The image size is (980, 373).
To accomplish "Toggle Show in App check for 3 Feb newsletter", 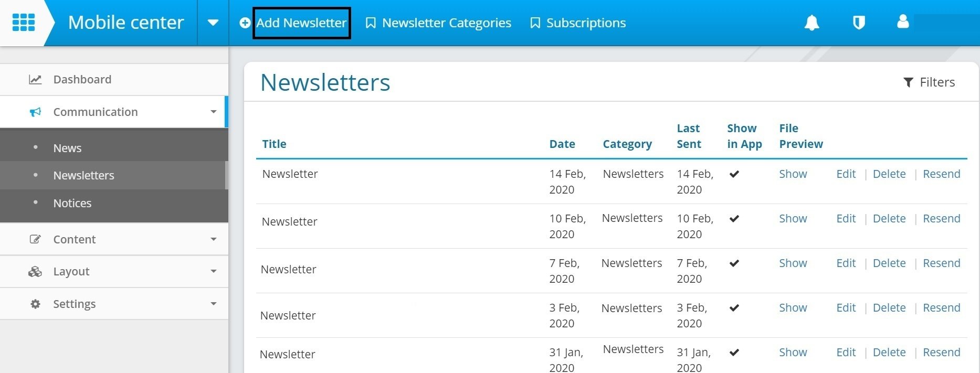I will tap(734, 308).
